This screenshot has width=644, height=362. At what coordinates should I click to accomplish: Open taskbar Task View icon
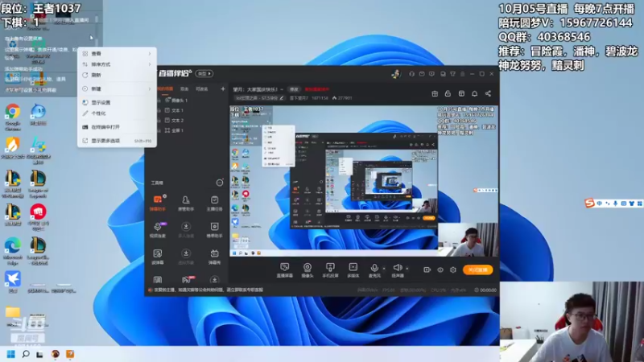[x=39, y=354]
